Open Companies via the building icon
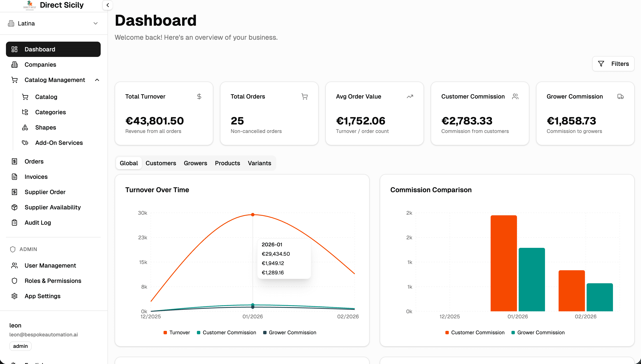641x364 pixels. click(14, 65)
